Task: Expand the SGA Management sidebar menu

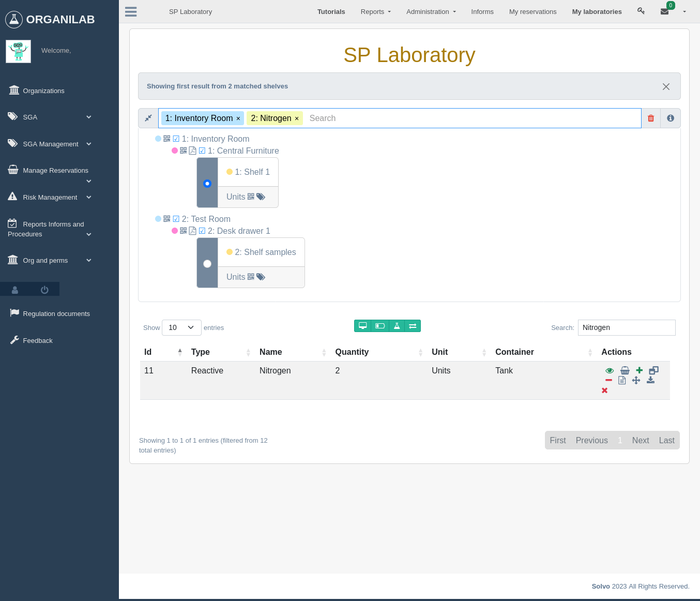Action: (x=50, y=144)
